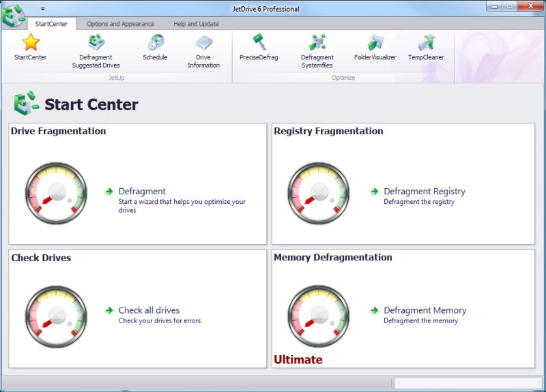
Task: Click green arrow beside Check all drives
Action: click(109, 310)
